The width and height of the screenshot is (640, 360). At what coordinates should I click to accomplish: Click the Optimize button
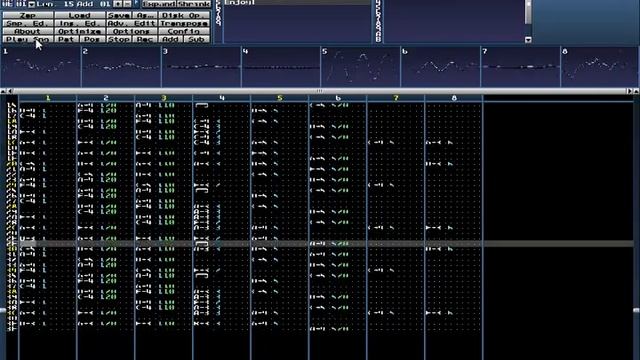[80, 31]
